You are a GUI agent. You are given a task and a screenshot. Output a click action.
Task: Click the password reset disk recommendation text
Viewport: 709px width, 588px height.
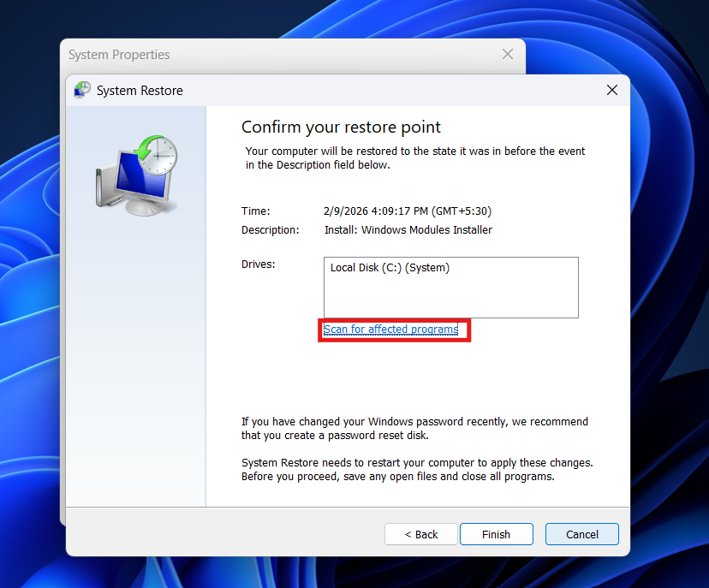414,429
